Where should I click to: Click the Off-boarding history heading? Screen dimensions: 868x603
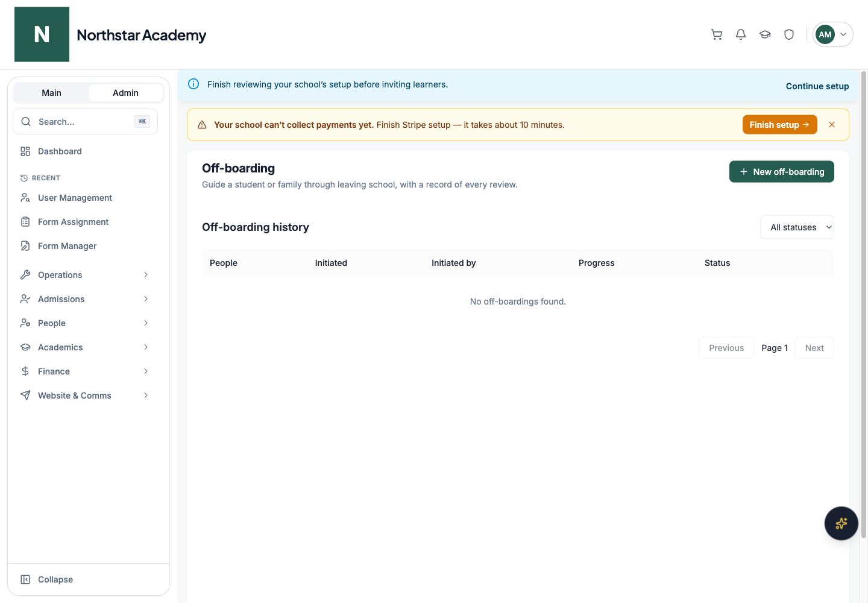coord(256,227)
